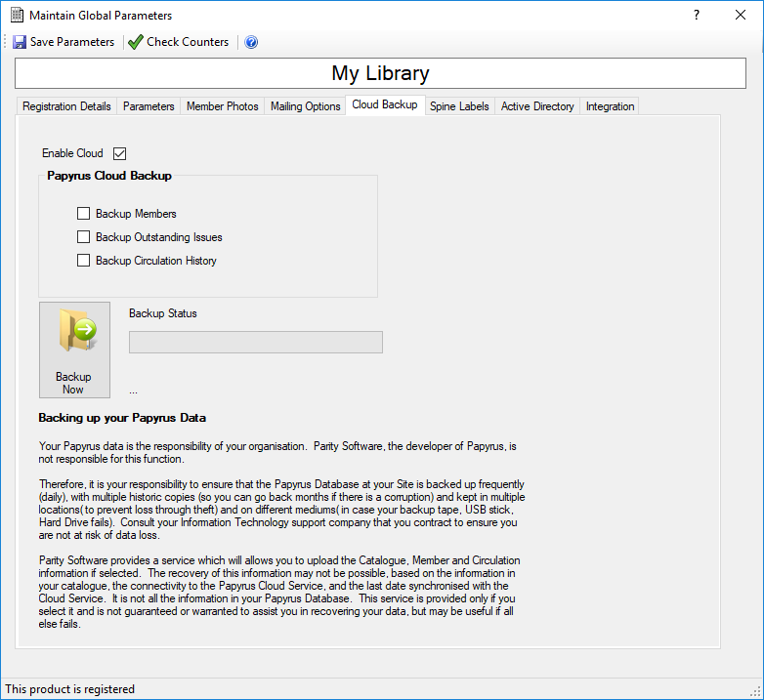Click the Backup Status progress bar
Screen dimensions: 764x700
coord(256,343)
